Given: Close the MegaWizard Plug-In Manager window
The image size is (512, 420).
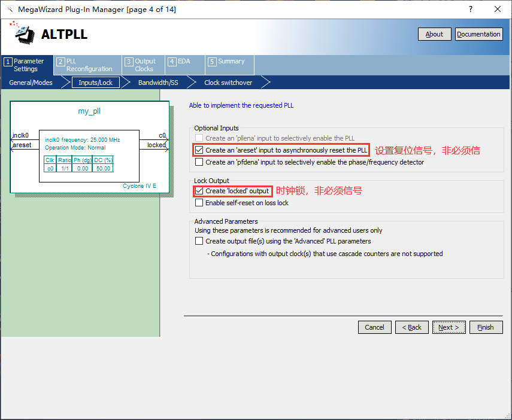Looking at the screenshot, I should (x=497, y=9).
